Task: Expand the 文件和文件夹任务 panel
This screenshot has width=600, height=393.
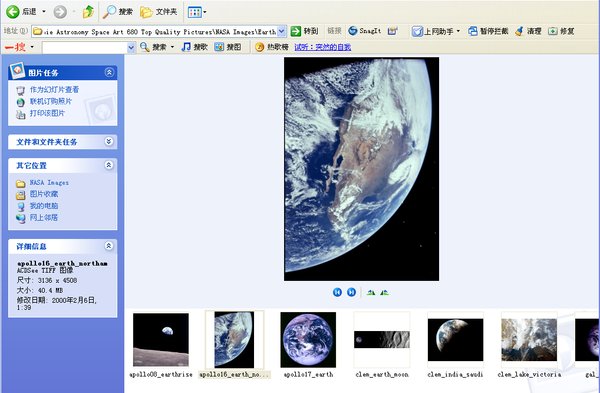Action: click(109, 142)
